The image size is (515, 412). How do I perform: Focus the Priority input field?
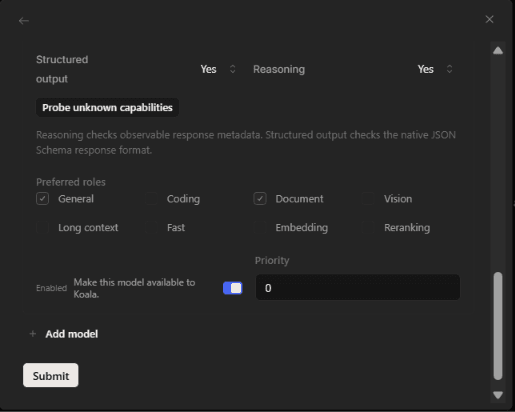(358, 287)
